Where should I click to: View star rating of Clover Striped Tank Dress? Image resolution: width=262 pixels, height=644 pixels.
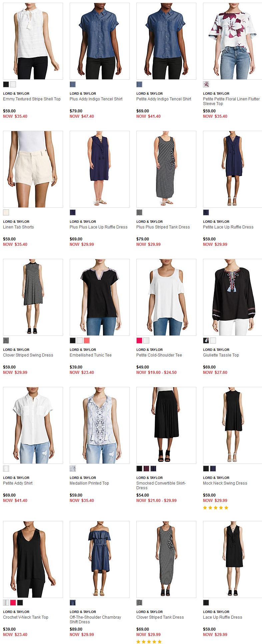149,642
